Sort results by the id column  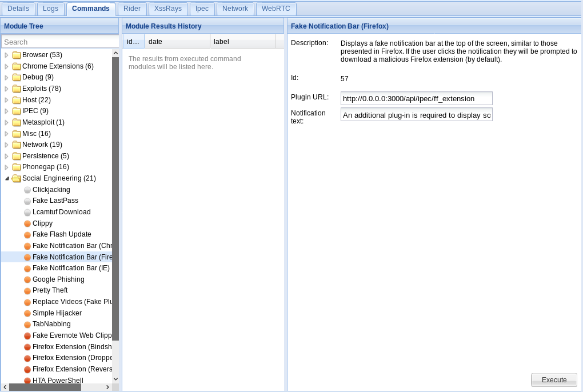[x=134, y=42]
